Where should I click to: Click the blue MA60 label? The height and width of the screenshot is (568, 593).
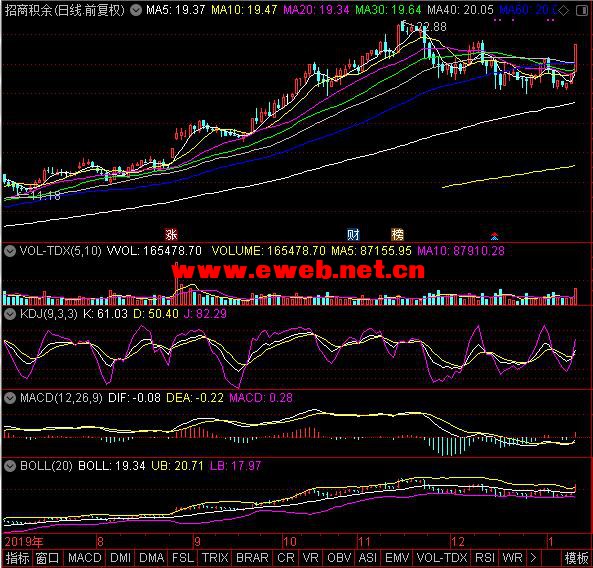[528, 10]
